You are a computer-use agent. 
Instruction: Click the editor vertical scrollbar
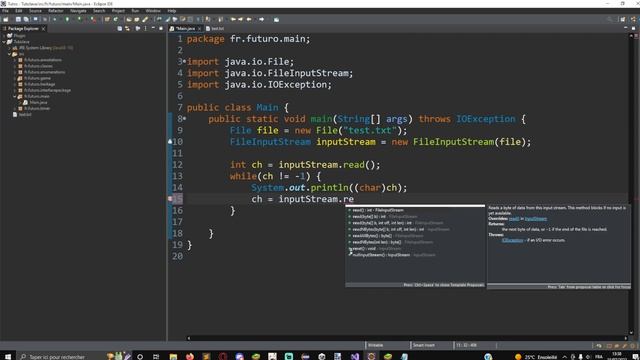point(631,184)
